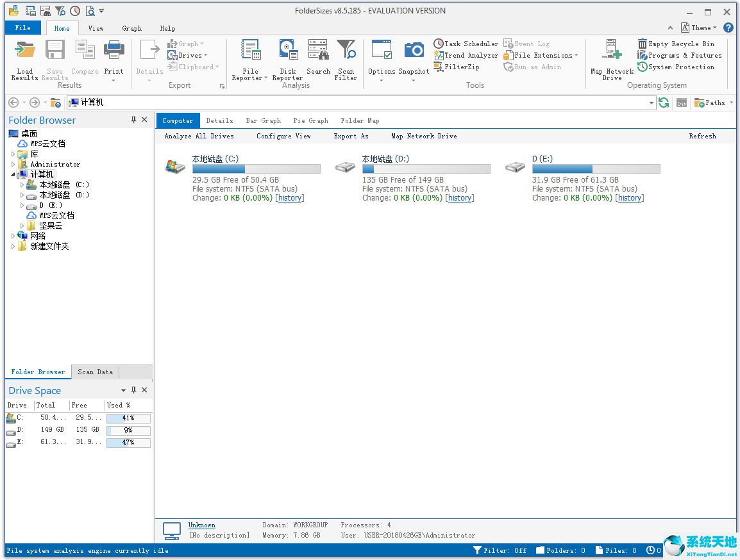
Task: Click Analyze All Drives
Action: (x=199, y=136)
